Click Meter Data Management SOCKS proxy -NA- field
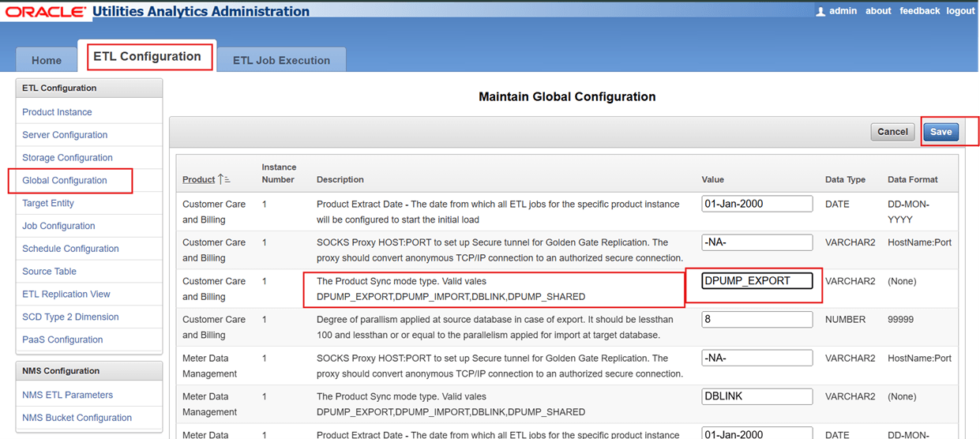 pos(757,358)
